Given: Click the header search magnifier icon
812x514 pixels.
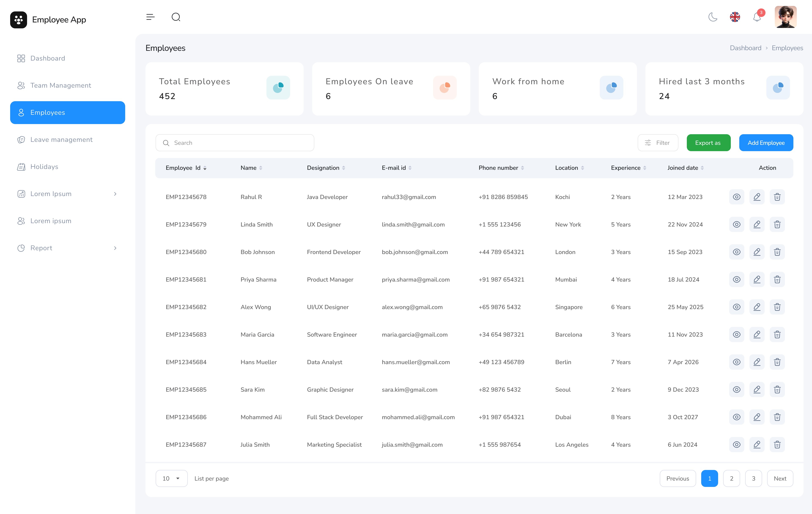Looking at the screenshot, I should pos(176,17).
